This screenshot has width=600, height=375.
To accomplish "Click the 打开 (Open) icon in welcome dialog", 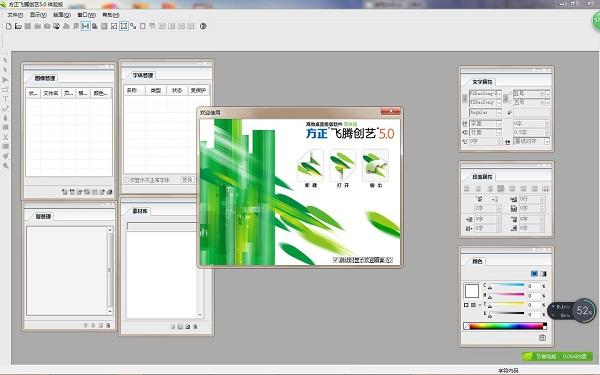I will [343, 166].
